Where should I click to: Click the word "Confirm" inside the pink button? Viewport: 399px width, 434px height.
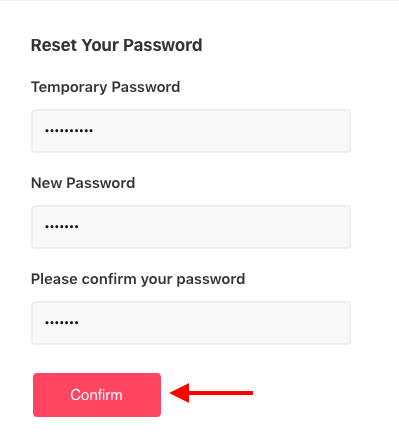coord(96,395)
